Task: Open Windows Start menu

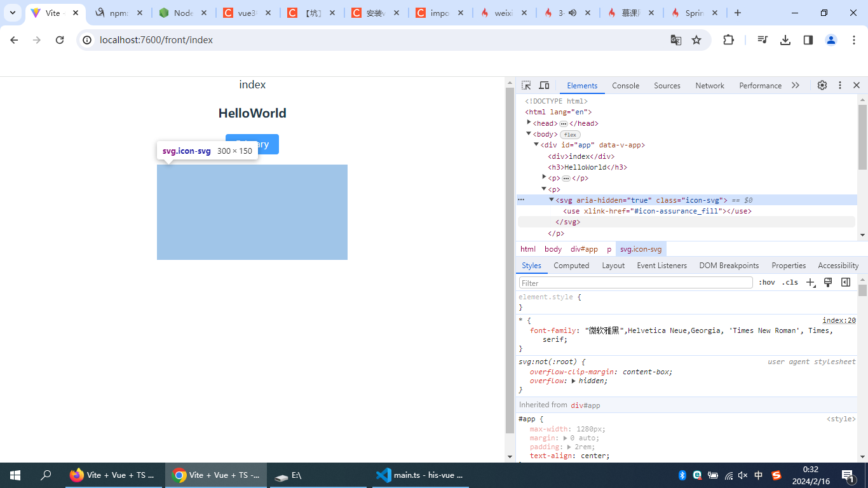Action: (x=15, y=475)
